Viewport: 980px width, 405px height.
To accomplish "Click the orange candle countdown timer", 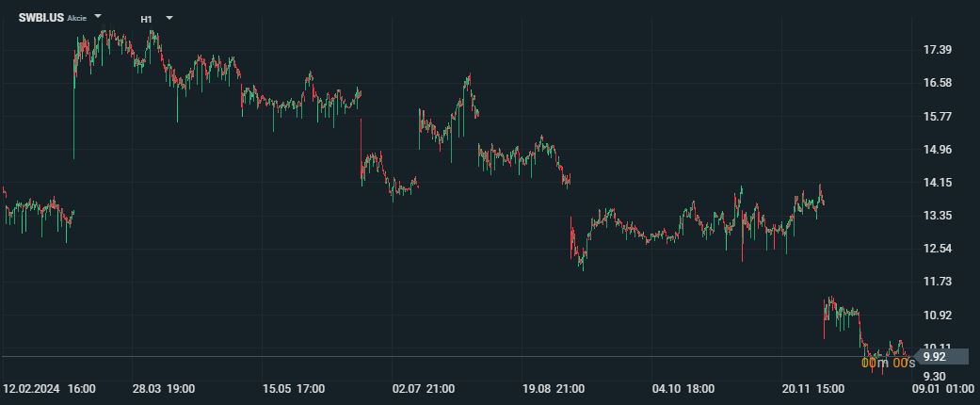I will click(x=889, y=363).
